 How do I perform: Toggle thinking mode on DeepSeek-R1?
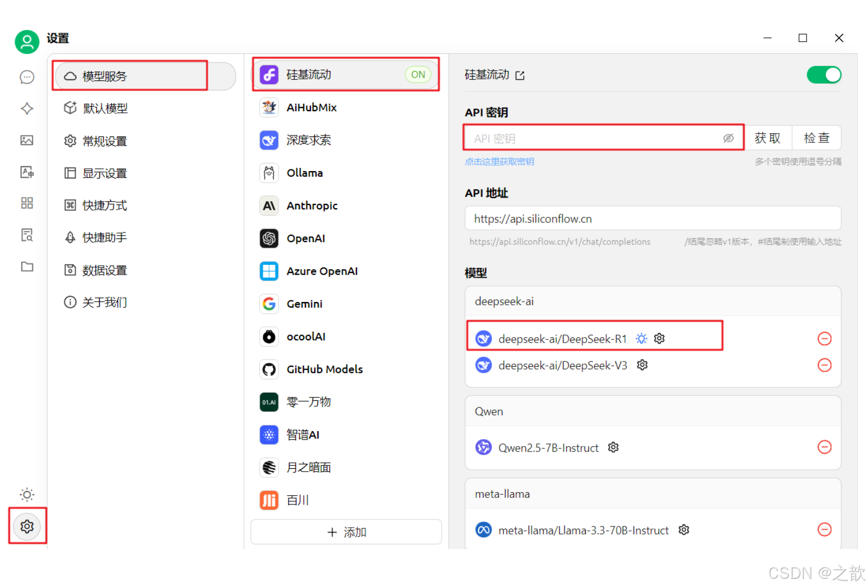tap(641, 338)
